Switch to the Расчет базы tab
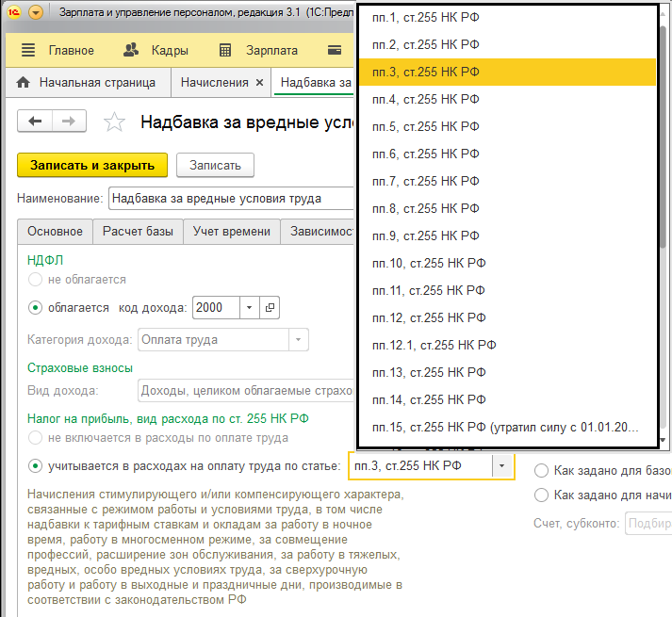The image size is (672, 617). (138, 231)
